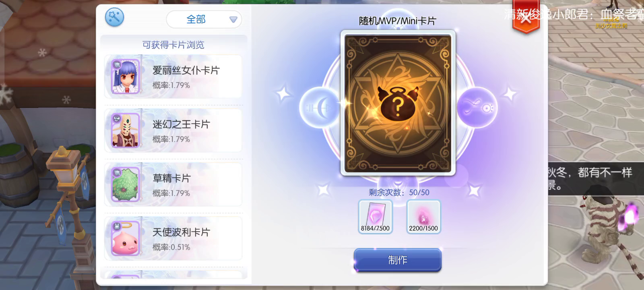Click the 可获得卡片浏览 header

click(173, 45)
